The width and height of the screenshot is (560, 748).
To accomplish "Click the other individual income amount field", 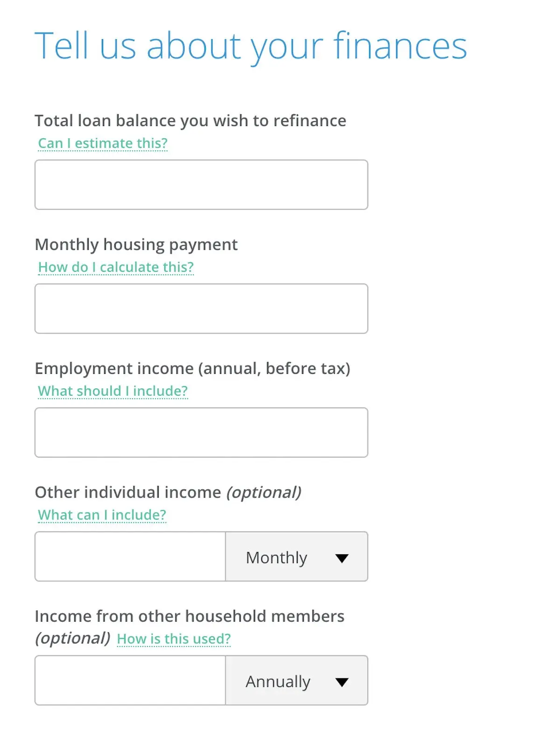I will click(130, 557).
